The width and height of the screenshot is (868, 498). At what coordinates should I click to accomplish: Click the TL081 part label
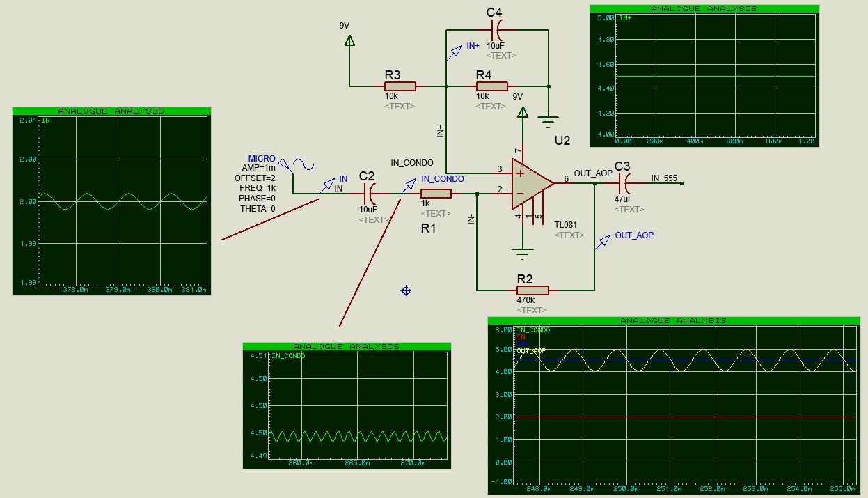pyautogui.click(x=567, y=225)
